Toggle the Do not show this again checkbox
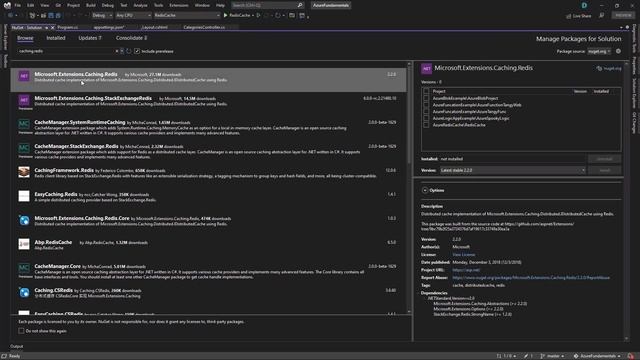This screenshot has width=640, height=360. pyautogui.click(x=21, y=331)
